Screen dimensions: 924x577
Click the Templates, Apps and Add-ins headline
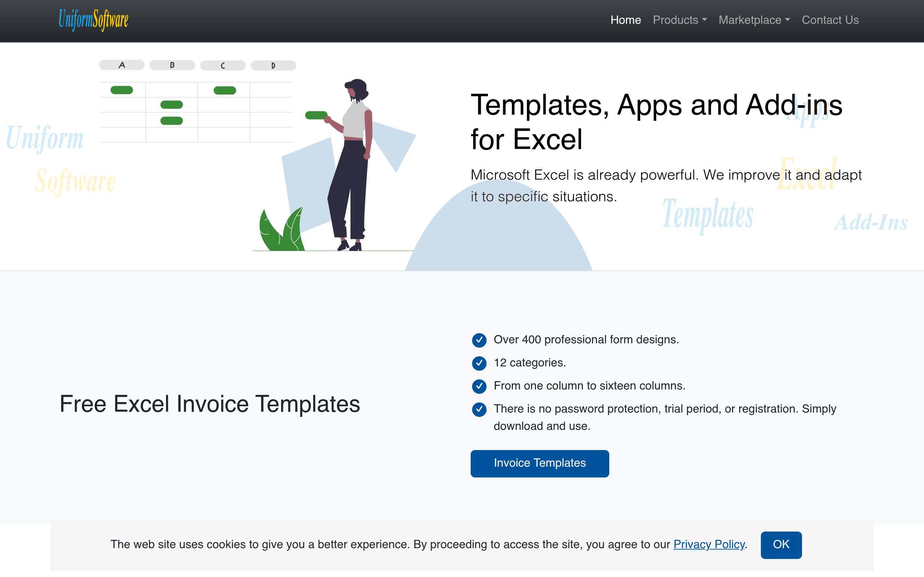[x=656, y=122]
